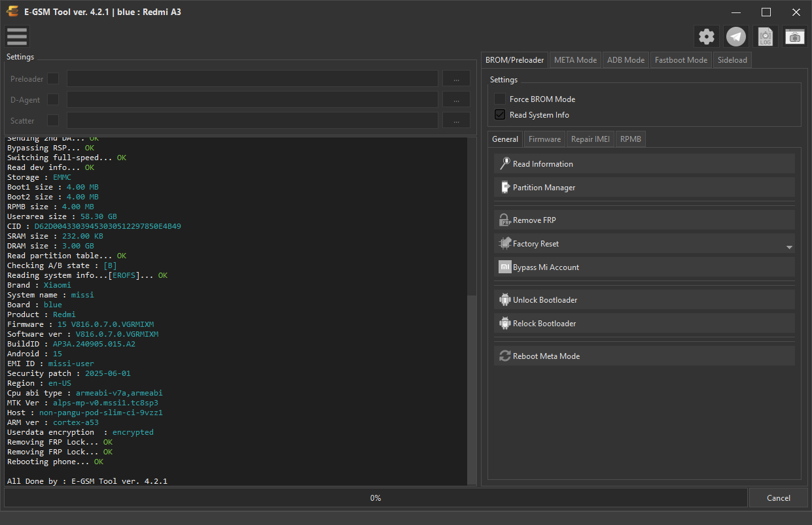Image resolution: width=812 pixels, height=525 pixels.
Task: Click the Partition Manager button
Action: (x=644, y=188)
